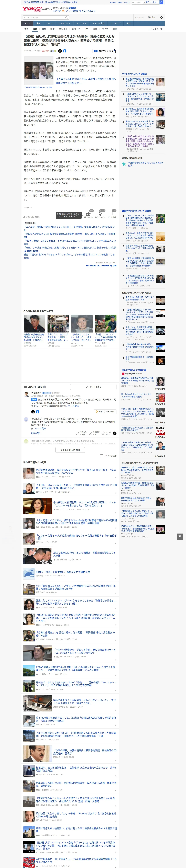This screenshot has height=868, width=186.
Task: Open 返信 87件 replies
Action: (x=35, y=433)
